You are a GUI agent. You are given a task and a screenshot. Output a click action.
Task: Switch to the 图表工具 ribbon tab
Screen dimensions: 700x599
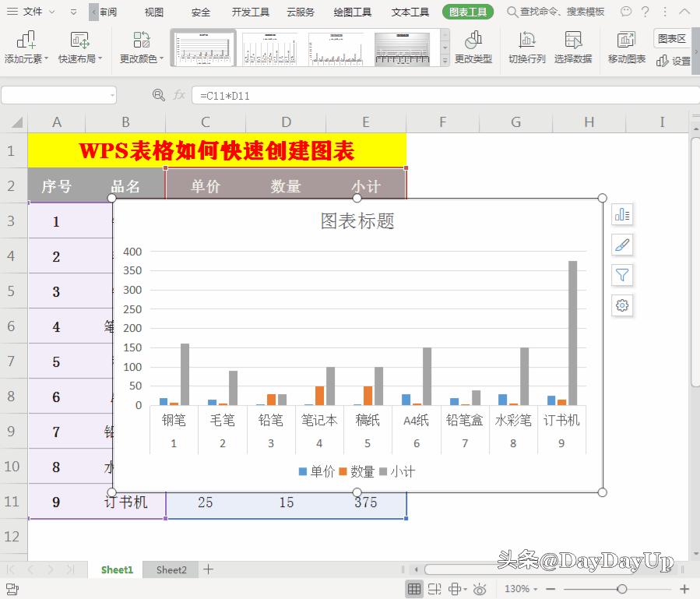467,12
